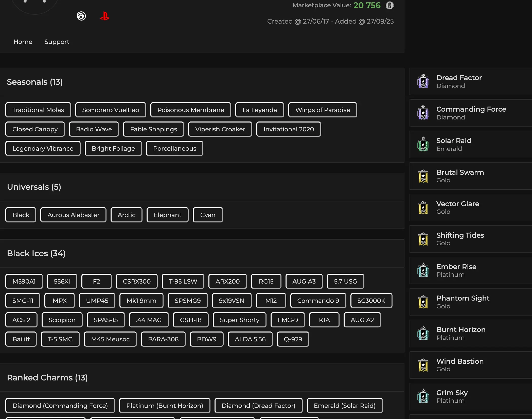
Task: Choose the Super Shorty black ice tag
Action: 239,320
